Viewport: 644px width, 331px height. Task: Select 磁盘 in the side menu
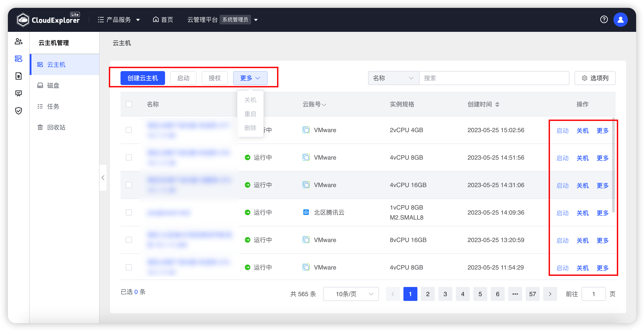[x=65, y=85]
